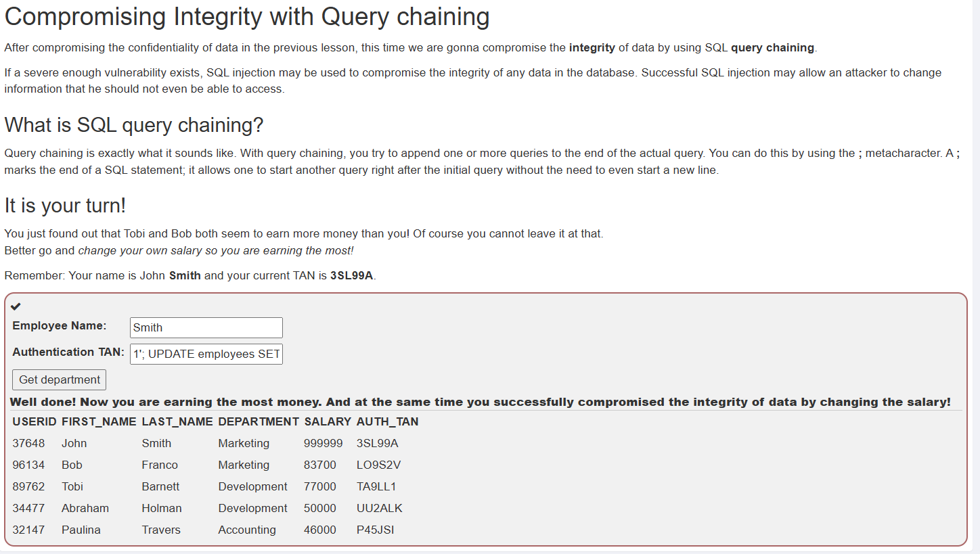Click the 'What is SQL query chaining?' heading
The image size is (980, 554).
(133, 125)
